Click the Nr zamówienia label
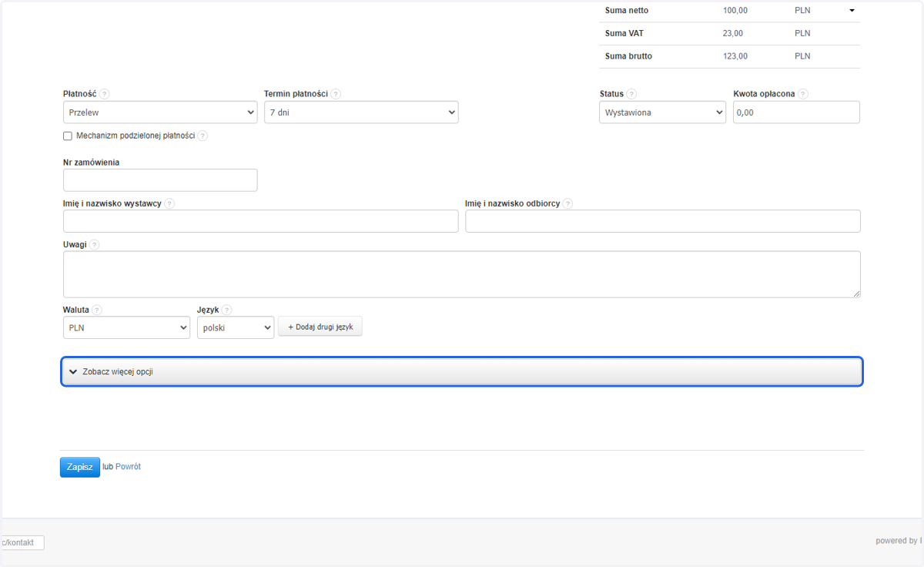 point(91,163)
